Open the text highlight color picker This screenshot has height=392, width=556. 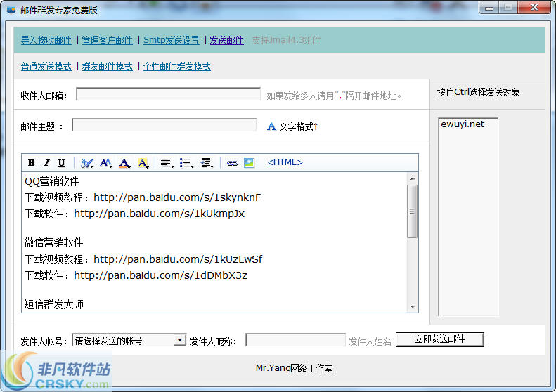pos(143,163)
